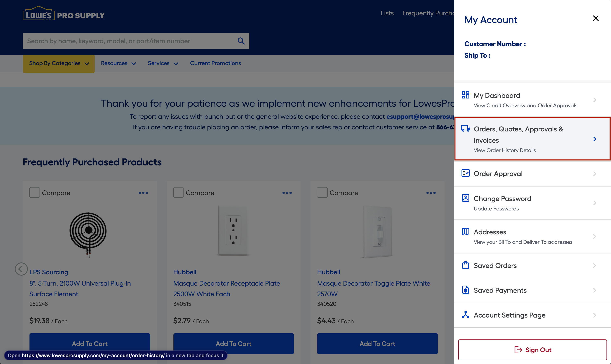This screenshot has height=364, width=611.
Task: Open Masque Decorator Receptacle Plate product link
Action: [226, 288]
